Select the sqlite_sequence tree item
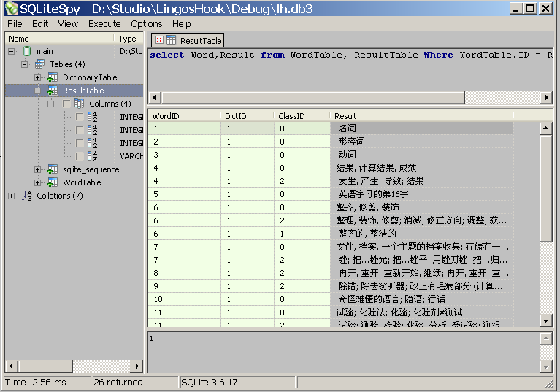560x392 pixels. pos(91,169)
